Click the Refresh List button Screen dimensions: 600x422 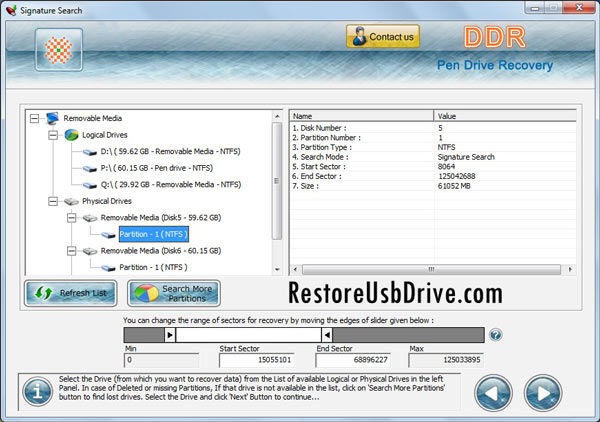(71, 293)
